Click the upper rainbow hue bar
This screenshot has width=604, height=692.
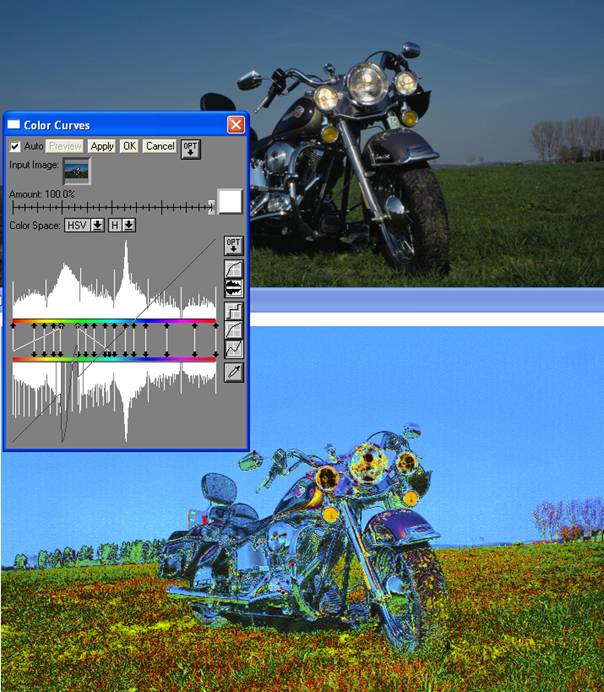tap(114, 321)
